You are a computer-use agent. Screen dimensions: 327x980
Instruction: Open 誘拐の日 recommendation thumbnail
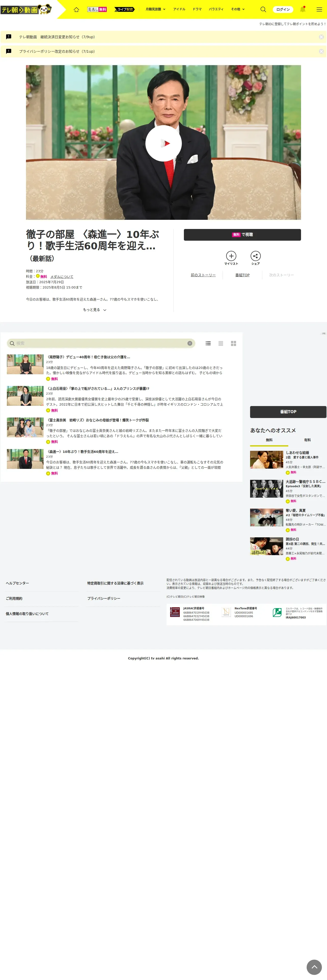266,546
